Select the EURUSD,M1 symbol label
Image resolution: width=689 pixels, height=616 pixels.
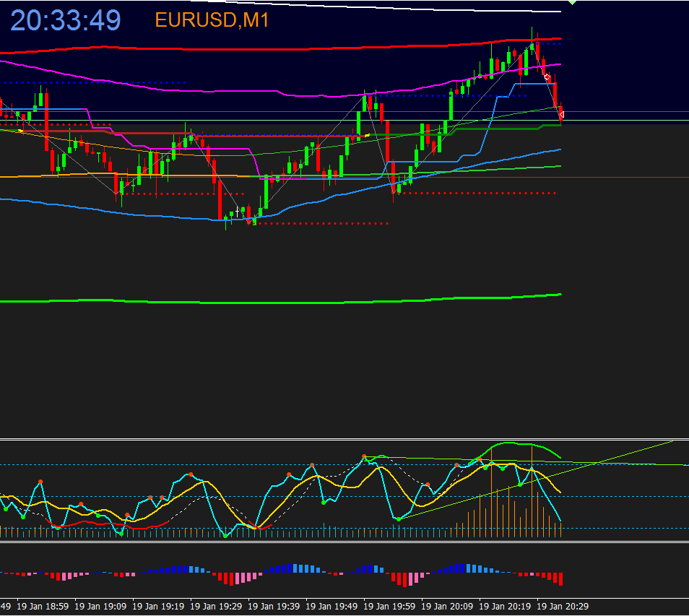click(x=212, y=19)
